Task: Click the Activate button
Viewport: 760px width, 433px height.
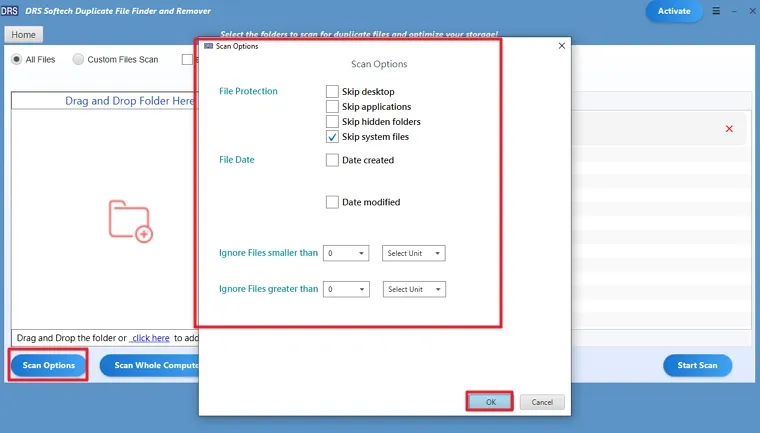Action: tap(674, 11)
